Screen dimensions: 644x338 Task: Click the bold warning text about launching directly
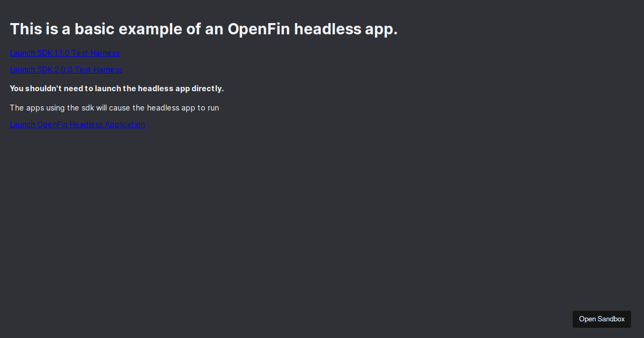pyautogui.click(x=116, y=88)
